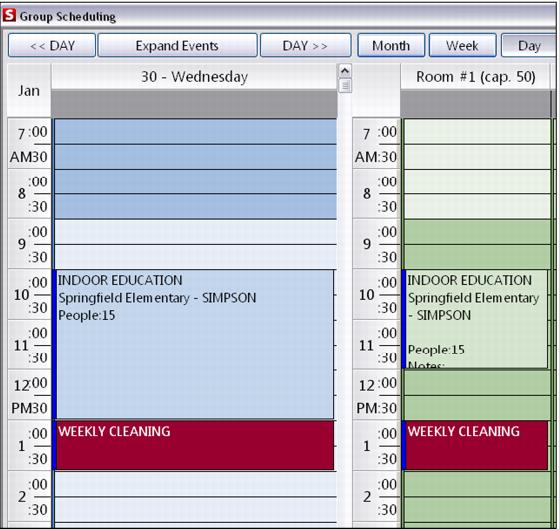Select the 8:00 slot on Wednesday
Image resolution: width=559 pixels, height=529 pixels.
pos(195,182)
